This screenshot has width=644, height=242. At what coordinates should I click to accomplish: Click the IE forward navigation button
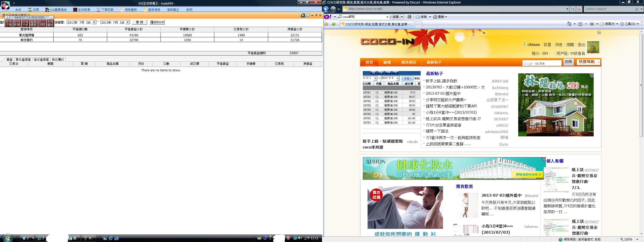[x=333, y=9]
